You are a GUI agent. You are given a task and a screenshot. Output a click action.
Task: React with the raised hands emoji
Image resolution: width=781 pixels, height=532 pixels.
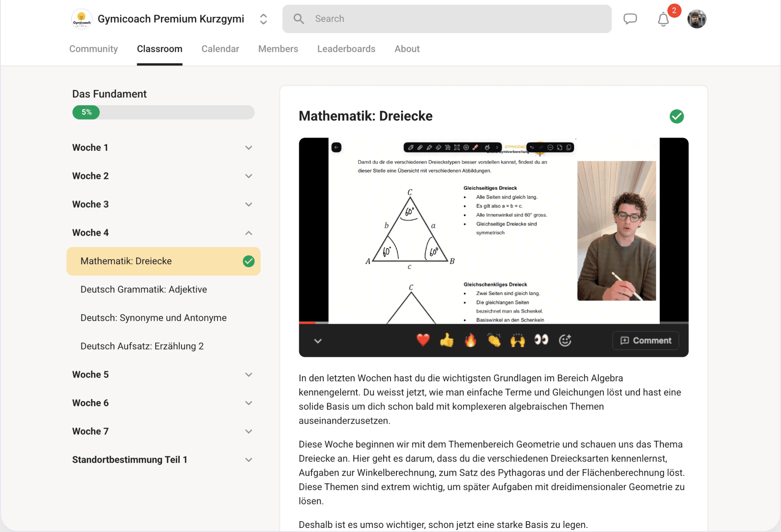[x=518, y=340]
